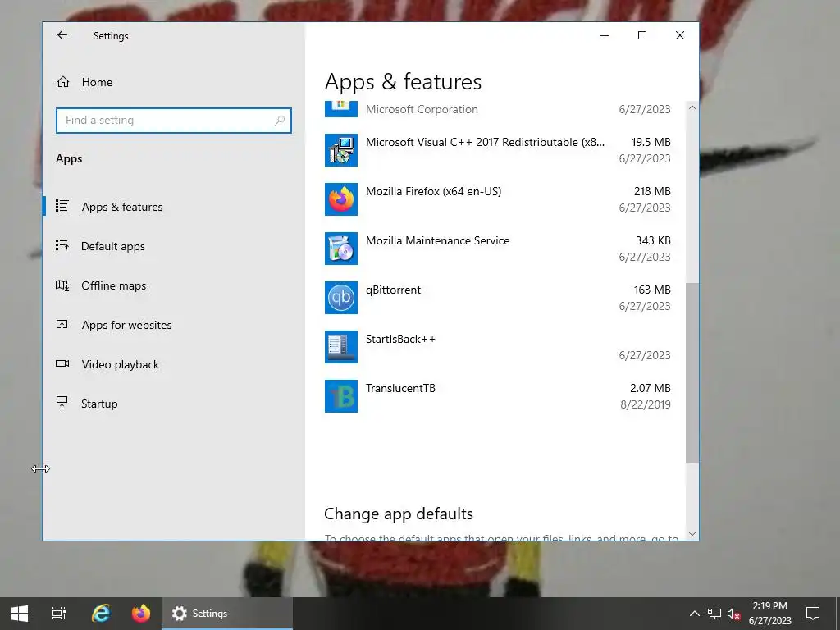Select Microsoft Visual C++ 2017 Redistributable entry
This screenshot has height=630, width=840.
tap(498, 150)
